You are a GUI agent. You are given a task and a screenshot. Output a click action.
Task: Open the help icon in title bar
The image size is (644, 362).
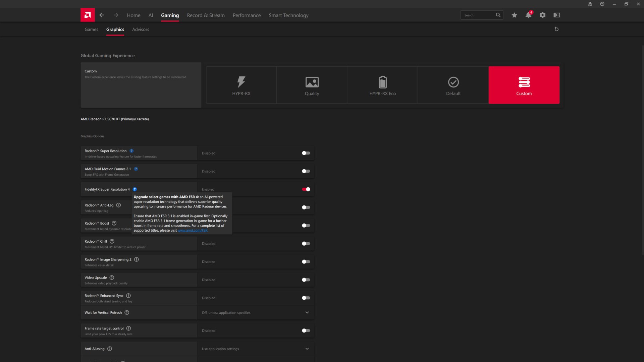coord(602,4)
